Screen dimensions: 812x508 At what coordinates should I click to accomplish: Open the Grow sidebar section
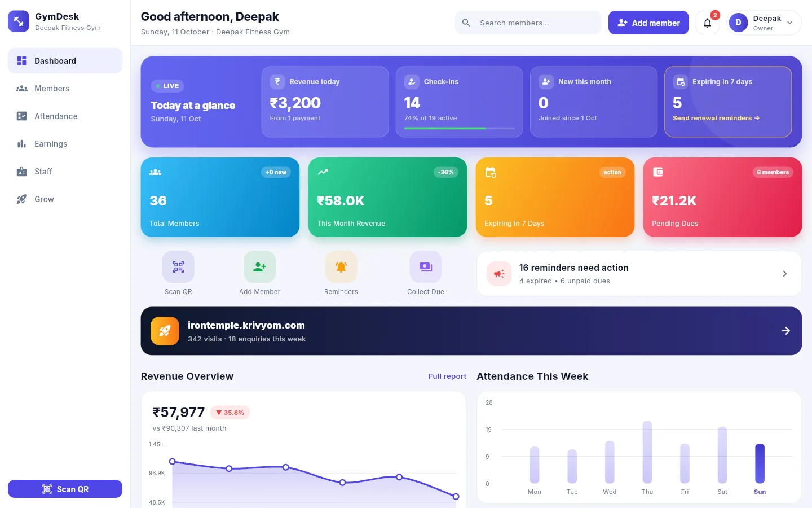pos(65,199)
